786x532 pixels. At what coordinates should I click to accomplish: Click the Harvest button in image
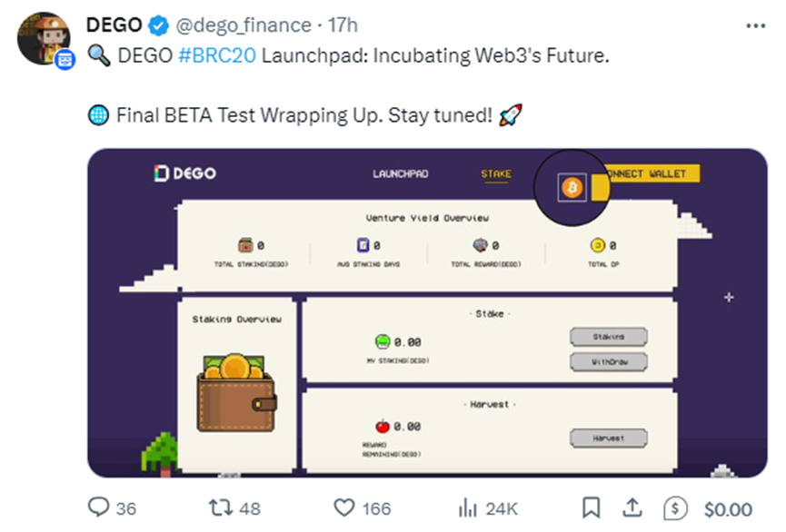[x=609, y=438]
